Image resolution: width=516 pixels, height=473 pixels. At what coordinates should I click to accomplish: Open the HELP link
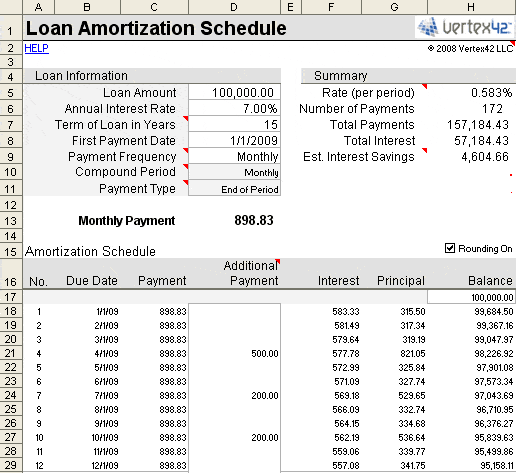coord(37,48)
